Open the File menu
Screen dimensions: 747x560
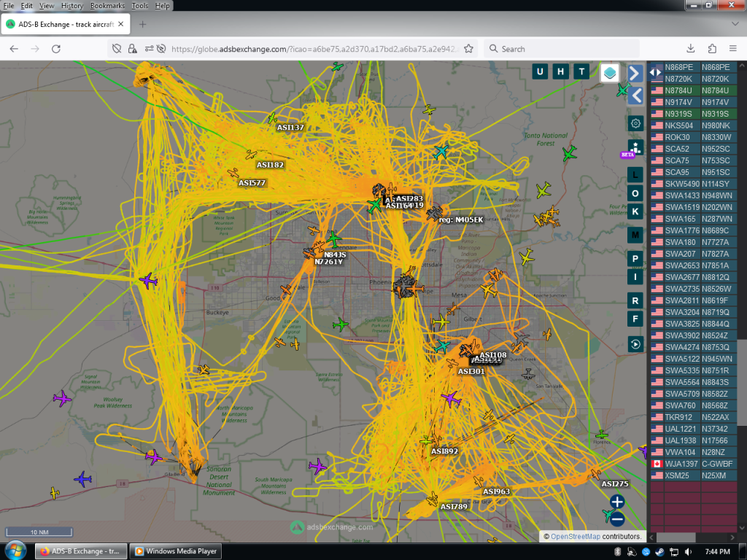[x=9, y=6]
